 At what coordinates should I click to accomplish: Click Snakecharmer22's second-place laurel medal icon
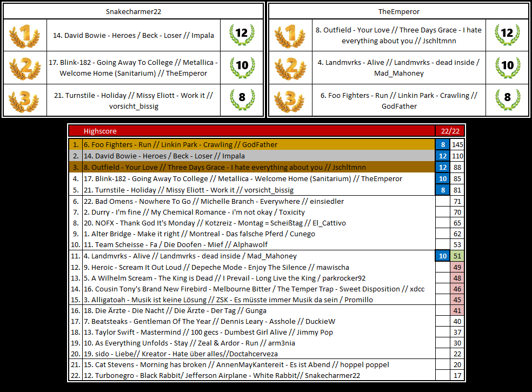[25, 68]
